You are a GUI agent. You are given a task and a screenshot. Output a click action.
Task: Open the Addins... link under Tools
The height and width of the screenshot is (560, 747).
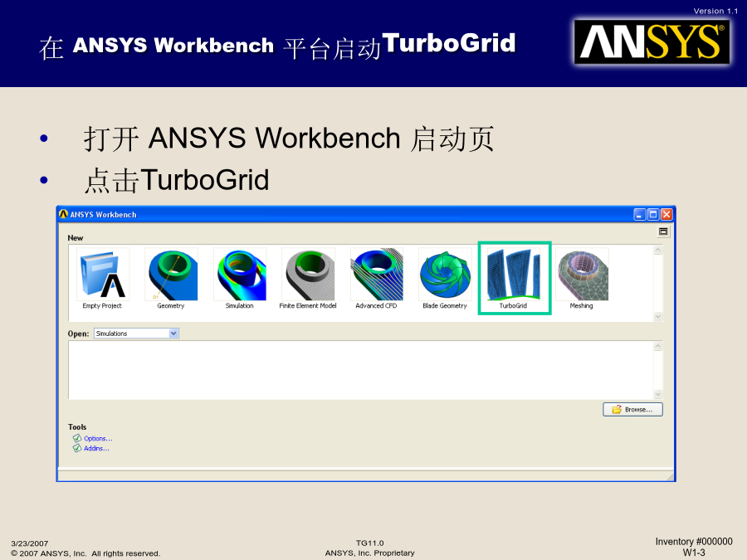point(97,449)
